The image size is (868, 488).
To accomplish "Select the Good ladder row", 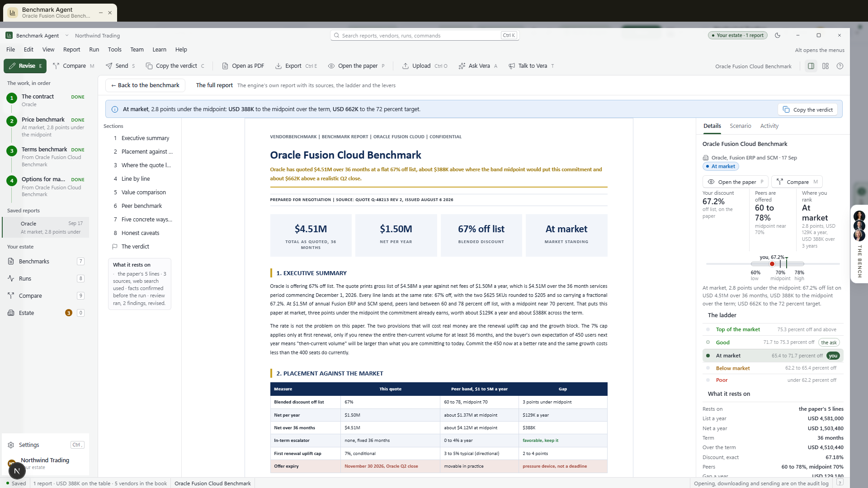I will (x=773, y=343).
